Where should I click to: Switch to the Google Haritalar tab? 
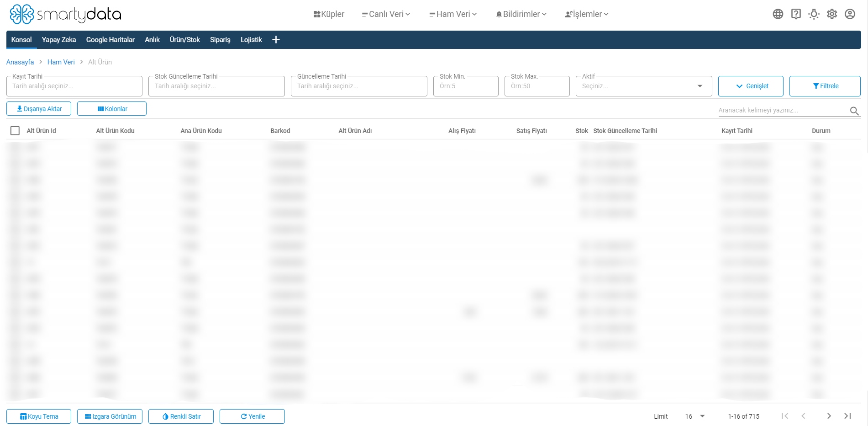110,40
